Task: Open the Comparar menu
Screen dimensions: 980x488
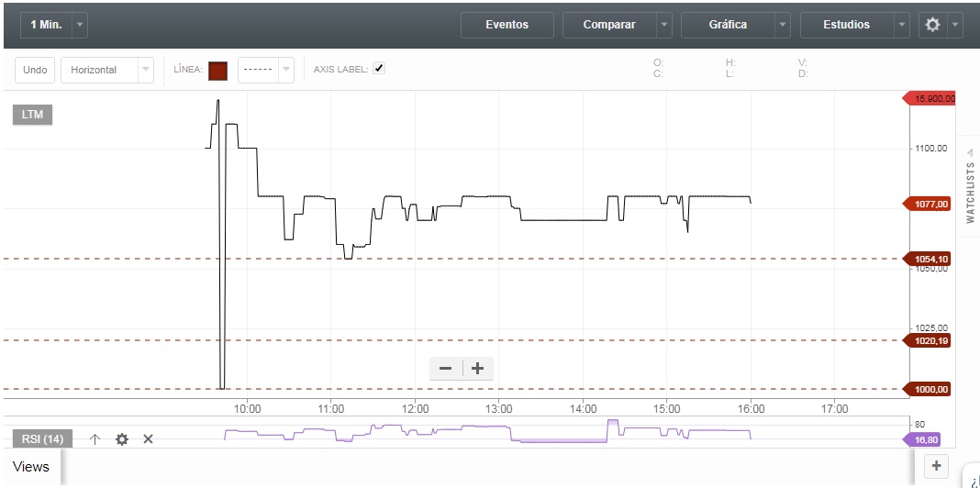Action: point(609,25)
